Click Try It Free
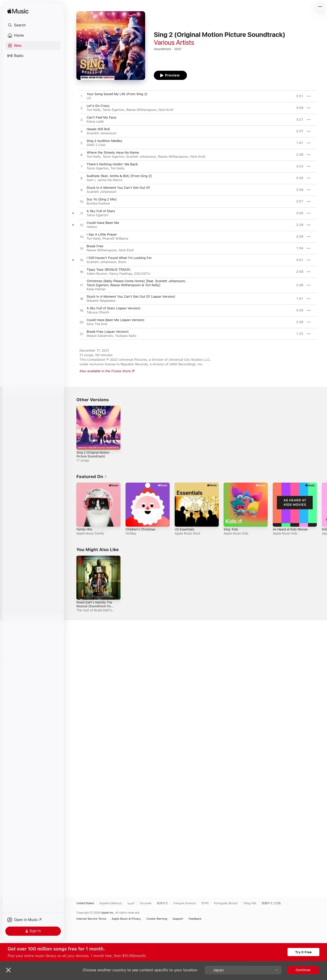 pyautogui.click(x=303, y=952)
